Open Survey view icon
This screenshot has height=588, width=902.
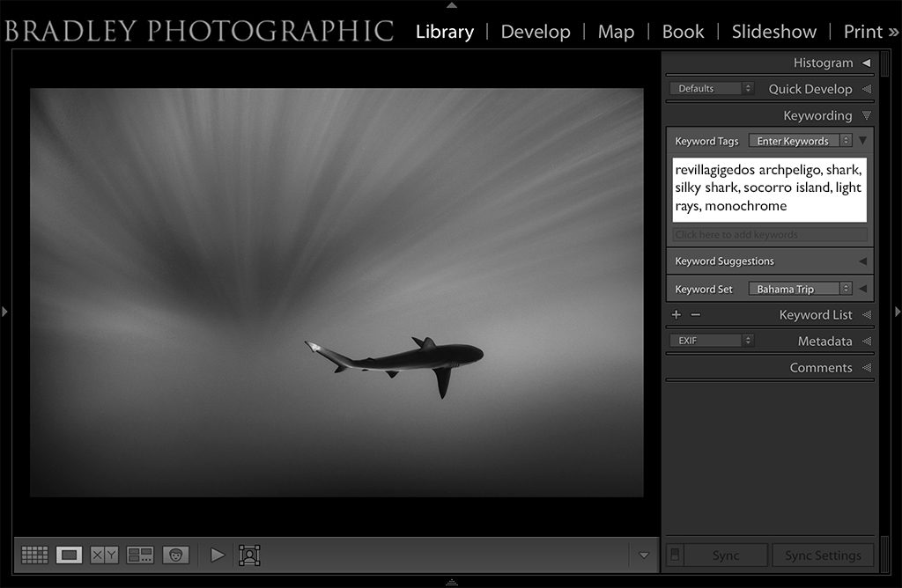click(140, 555)
